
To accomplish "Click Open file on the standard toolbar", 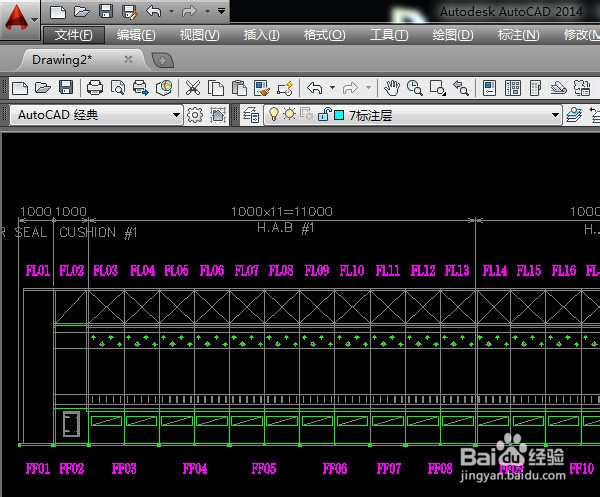I will click(x=43, y=88).
